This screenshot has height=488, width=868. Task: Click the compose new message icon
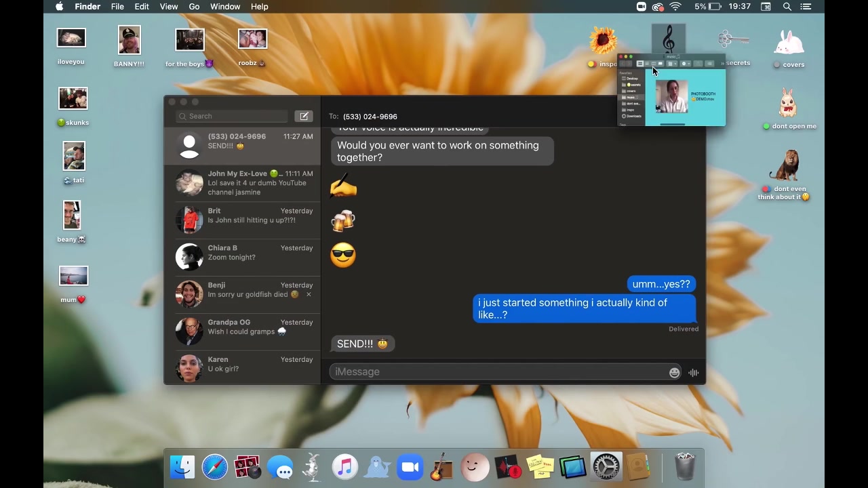coord(304,116)
